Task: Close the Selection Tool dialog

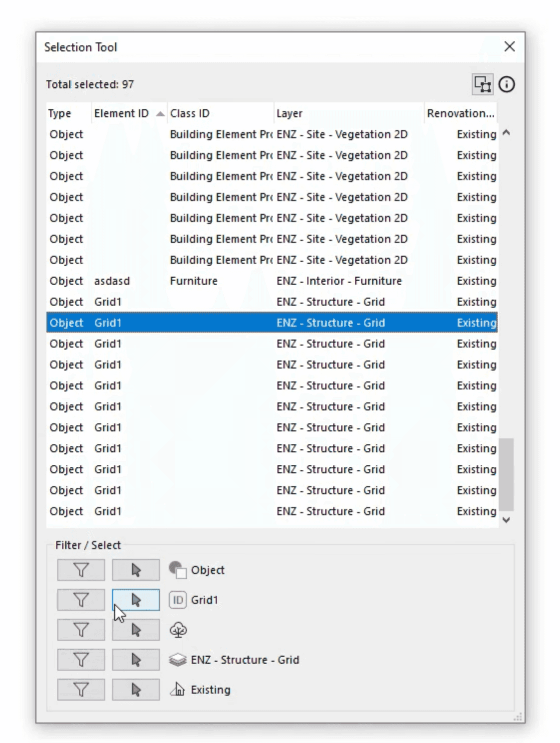Action: pos(509,47)
